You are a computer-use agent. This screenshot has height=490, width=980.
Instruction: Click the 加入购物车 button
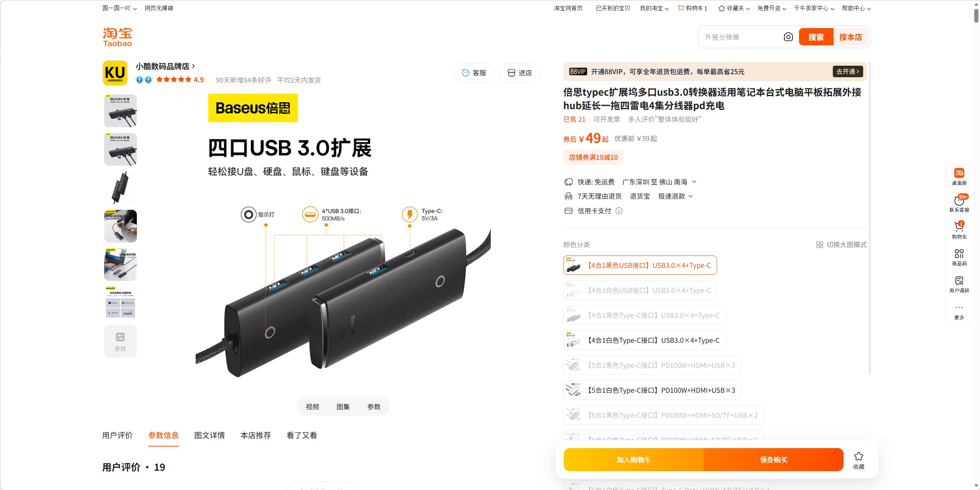click(x=633, y=460)
